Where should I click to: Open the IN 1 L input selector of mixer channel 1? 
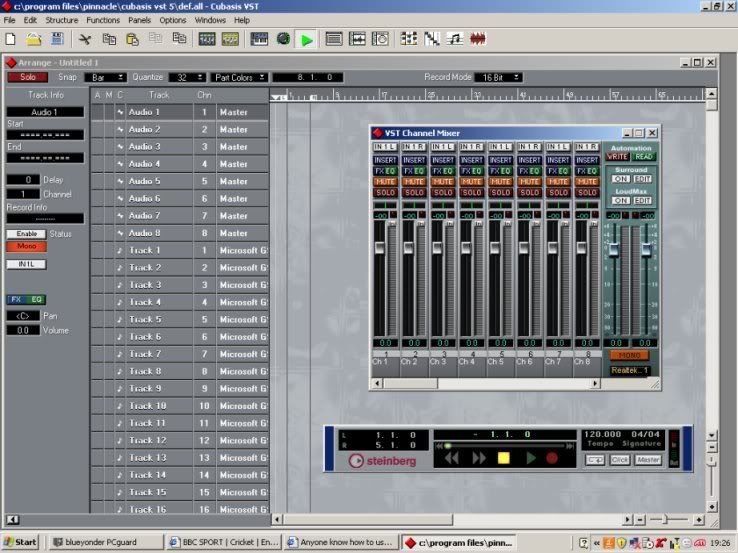385,147
